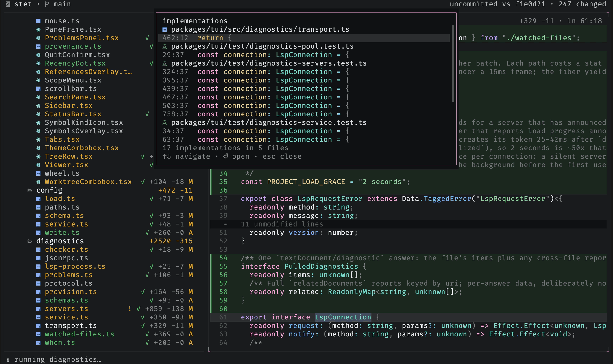
Task: Click the PROJECT_LOAD_GRACE constant on line 35
Action: point(306,182)
